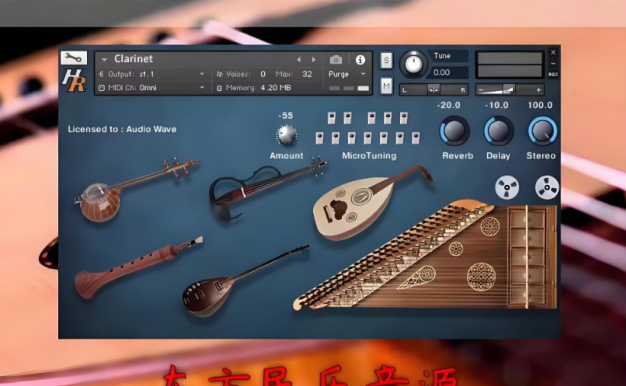Go to next instrument with right arrow
The image size is (626, 386).
pos(314,59)
